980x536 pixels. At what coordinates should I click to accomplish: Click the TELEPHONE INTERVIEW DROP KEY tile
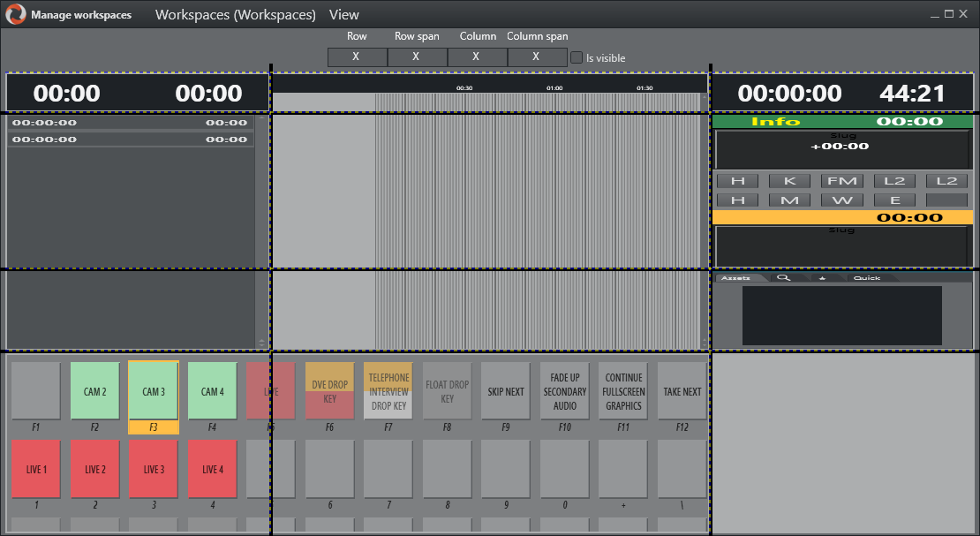(388, 391)
